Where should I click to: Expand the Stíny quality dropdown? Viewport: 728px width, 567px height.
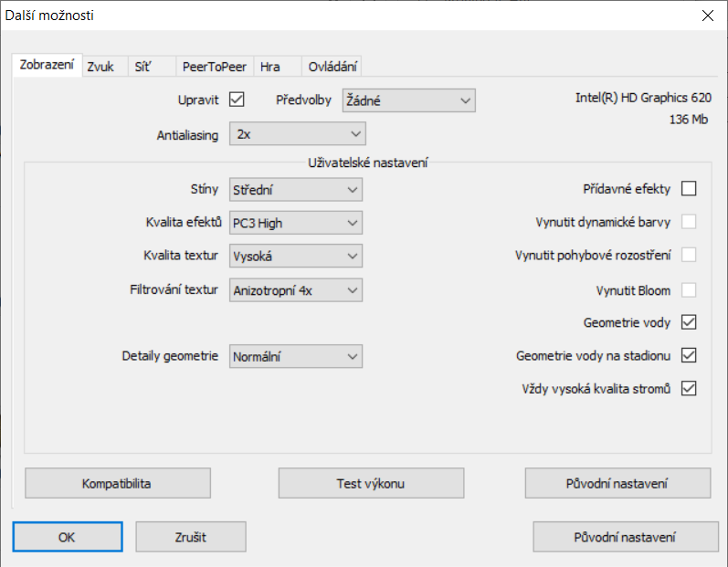(x=295, y=190)
